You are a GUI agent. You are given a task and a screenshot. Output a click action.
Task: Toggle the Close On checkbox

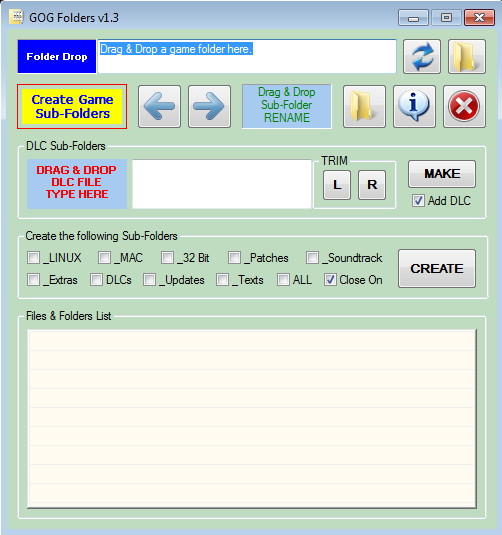coord(330,280)
